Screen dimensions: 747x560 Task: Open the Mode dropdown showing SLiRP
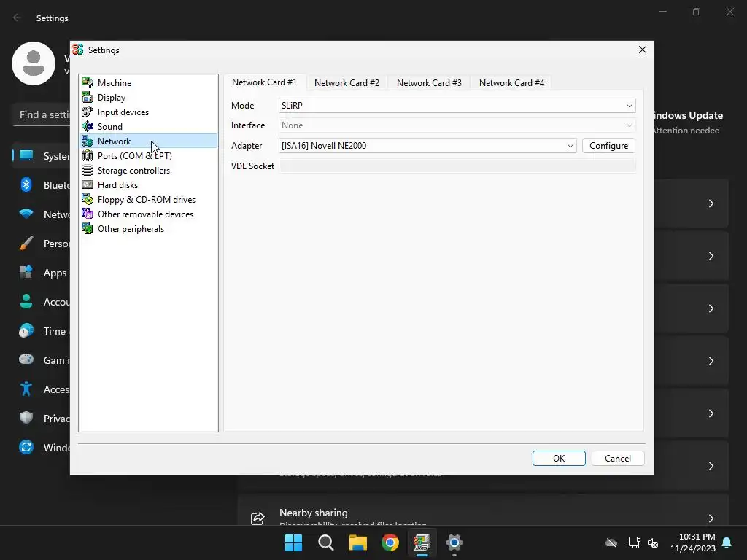pos(457,105)
